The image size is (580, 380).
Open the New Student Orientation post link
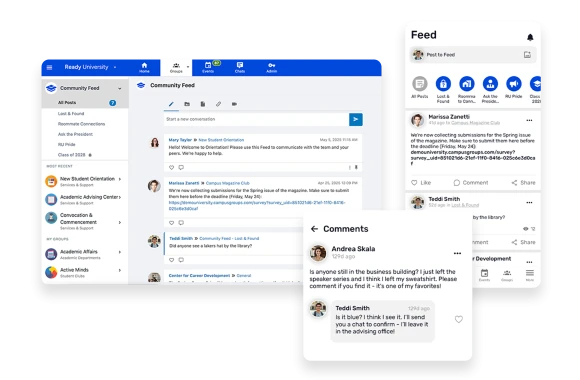[x=221, y=140]
